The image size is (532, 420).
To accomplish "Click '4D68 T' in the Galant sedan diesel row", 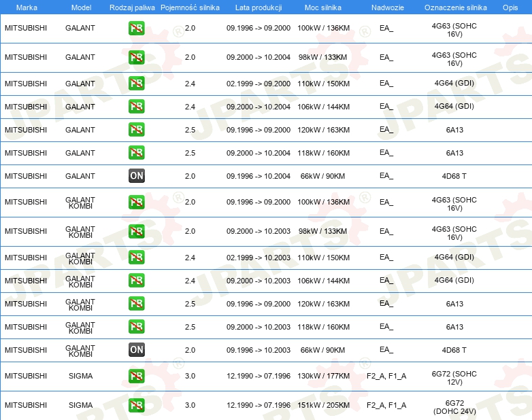I will coord(454,176).
